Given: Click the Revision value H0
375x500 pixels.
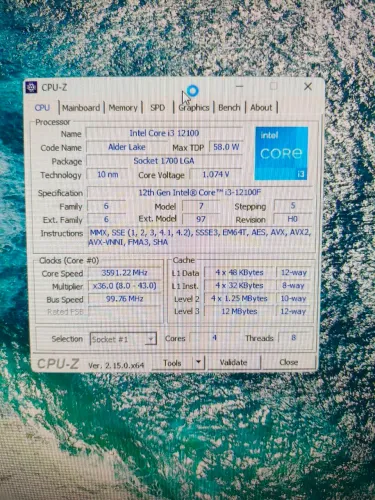Looking at the screenshot, I should (x=293, y=219).
